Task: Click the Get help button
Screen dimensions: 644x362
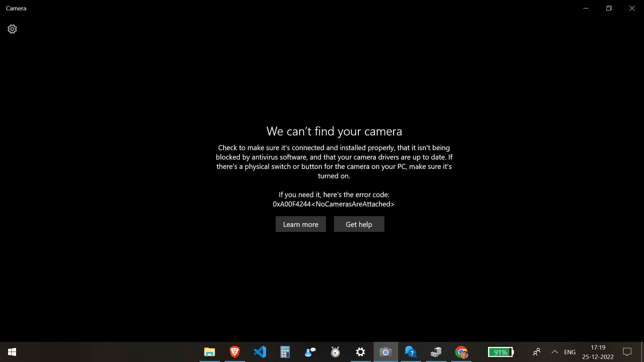Action: pyautogui.click(x=359, y=224)
